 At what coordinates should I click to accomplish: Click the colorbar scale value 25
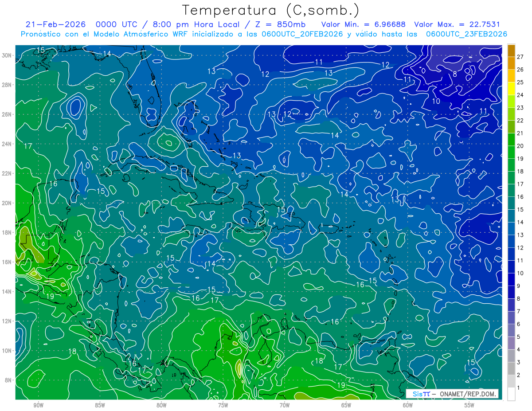pyautogui.click(x=520, y=82)
